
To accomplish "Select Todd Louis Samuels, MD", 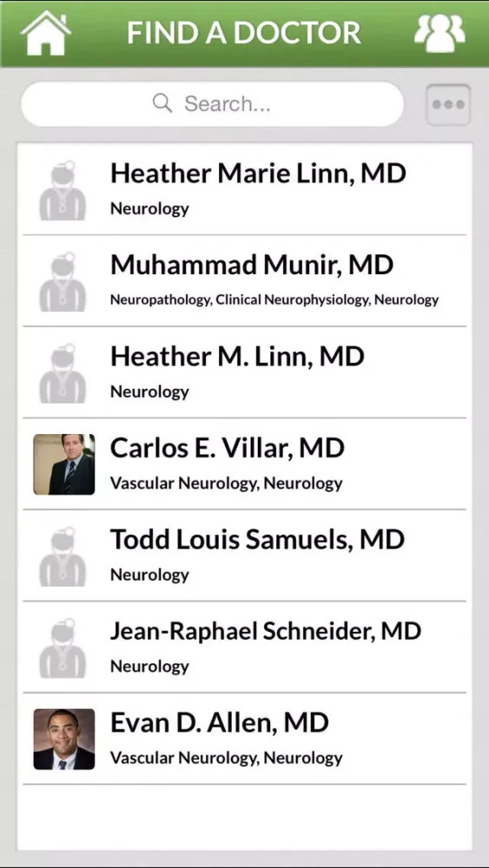I will [244, 556].
